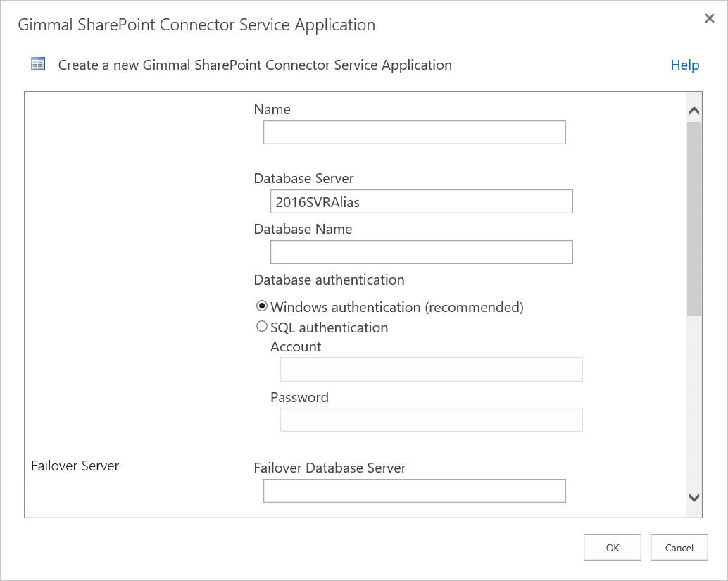Screen dimensions: 728x581
Task: Click the Failover Server section label
Action: (x=75, y=466)
